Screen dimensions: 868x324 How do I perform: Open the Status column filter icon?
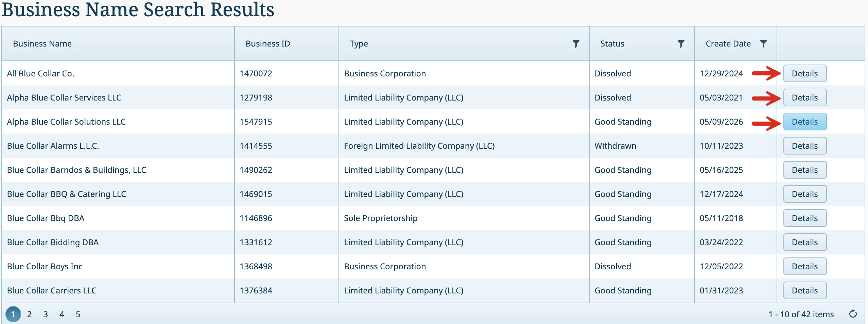pos(681,44)
